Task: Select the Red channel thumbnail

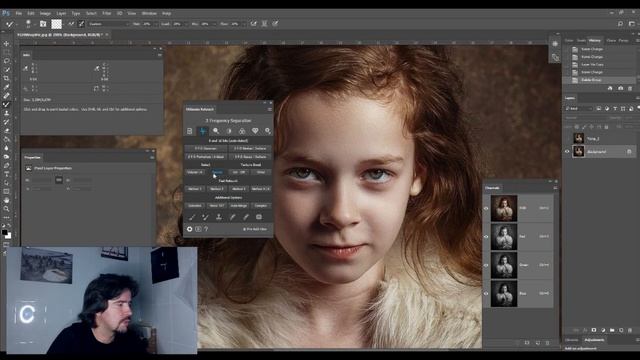Action: pos(504,237)
